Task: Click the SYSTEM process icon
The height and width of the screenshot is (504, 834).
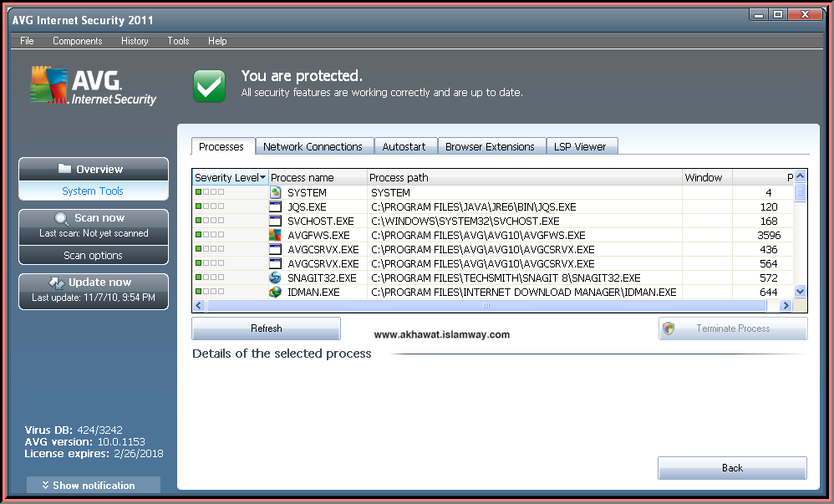Action: 275,192
